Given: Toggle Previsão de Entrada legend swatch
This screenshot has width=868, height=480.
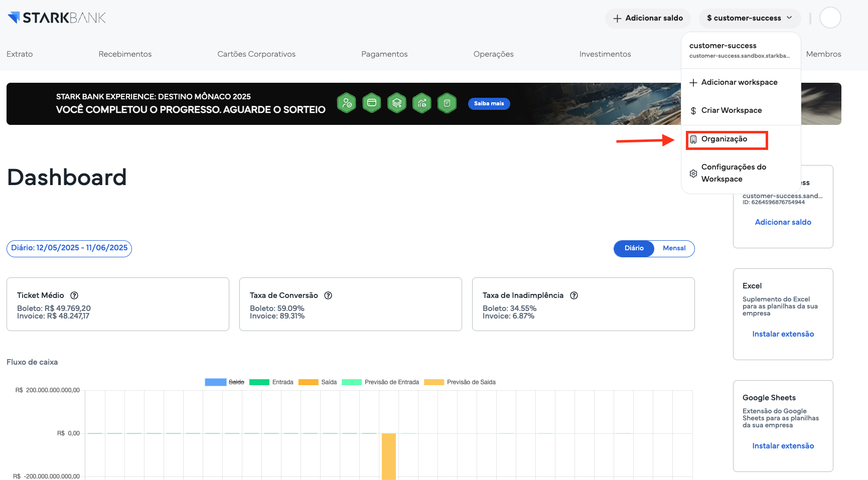Looking at the screenshot, I should 352,382.
